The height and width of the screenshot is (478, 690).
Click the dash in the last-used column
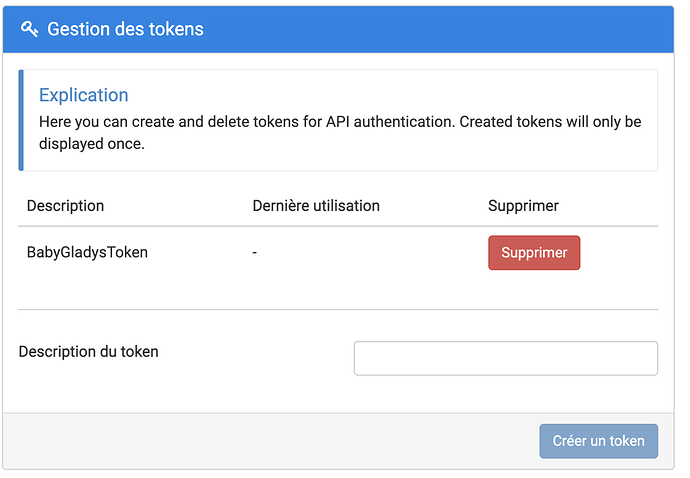tap(255, 253)
